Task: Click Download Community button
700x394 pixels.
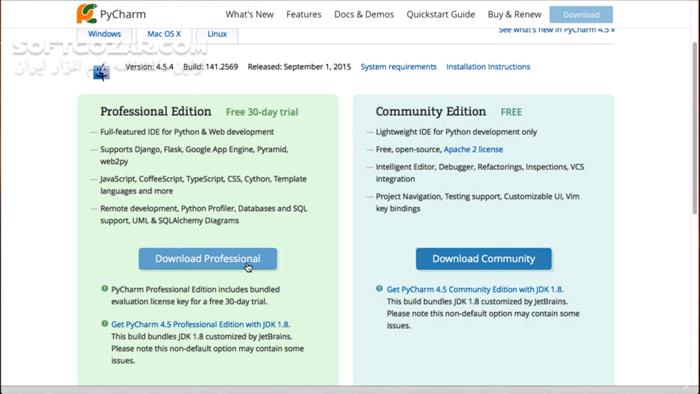Action: (x=483, y=259)
